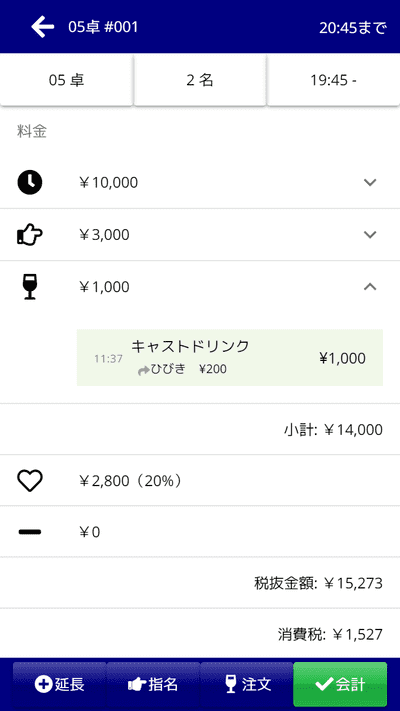This screenshot has height=711, width=400.
Task: Tap the back arrow icon
Action: [43, 27]
